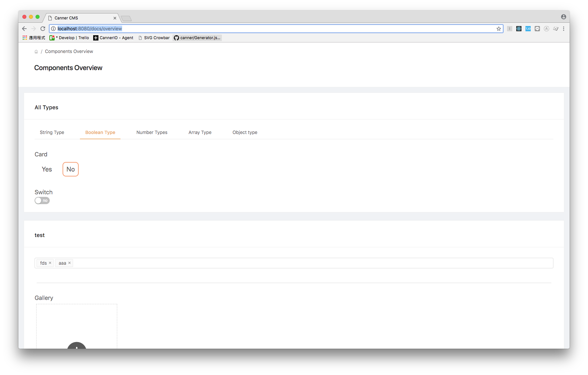Viewport: 588px width, 375px height.
Task: Open the GitHub canner/Generator.js bookmark
Action: [197, 38]
